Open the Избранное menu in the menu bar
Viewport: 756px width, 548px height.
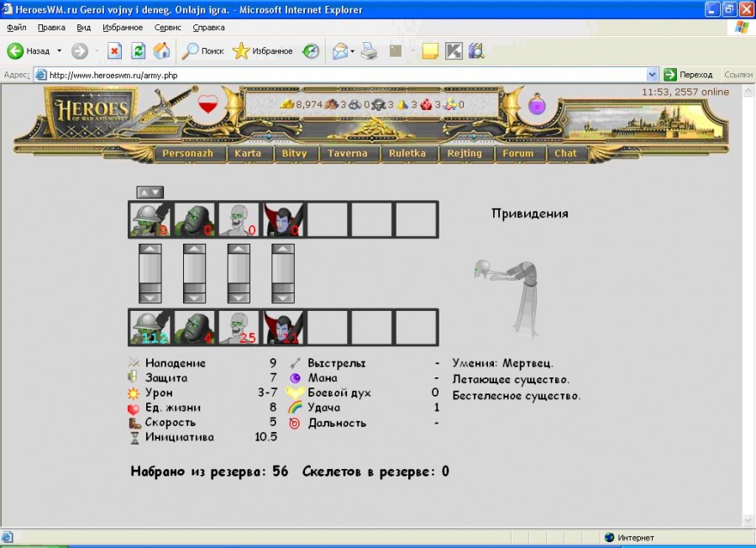tap(123, 28)
